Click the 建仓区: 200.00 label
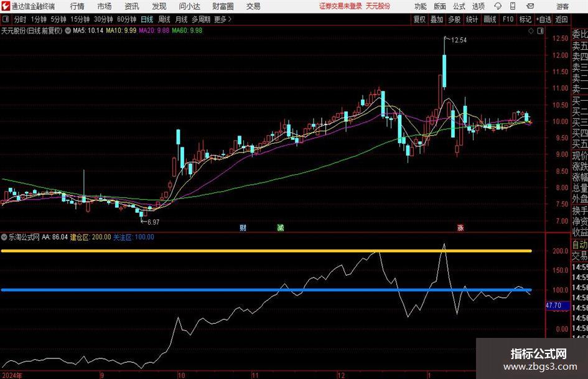Screen dimensions: 588x379 click(91, 237)
